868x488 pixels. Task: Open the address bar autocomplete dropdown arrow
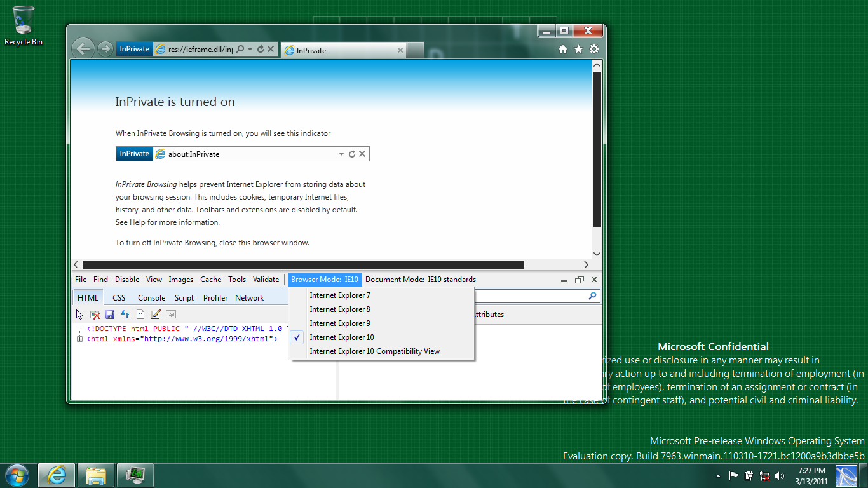pyautogui.click(x=250, y=49)
